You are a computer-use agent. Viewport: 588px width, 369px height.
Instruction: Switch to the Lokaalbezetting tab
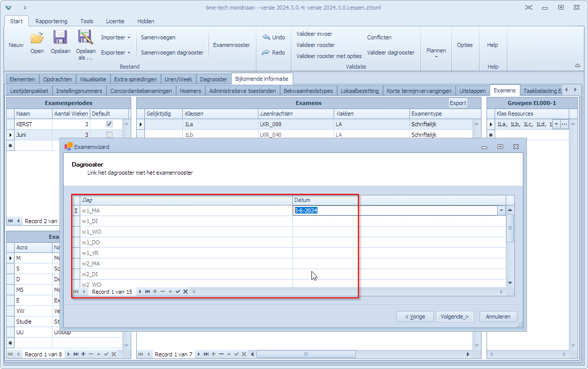coord(360,91)
